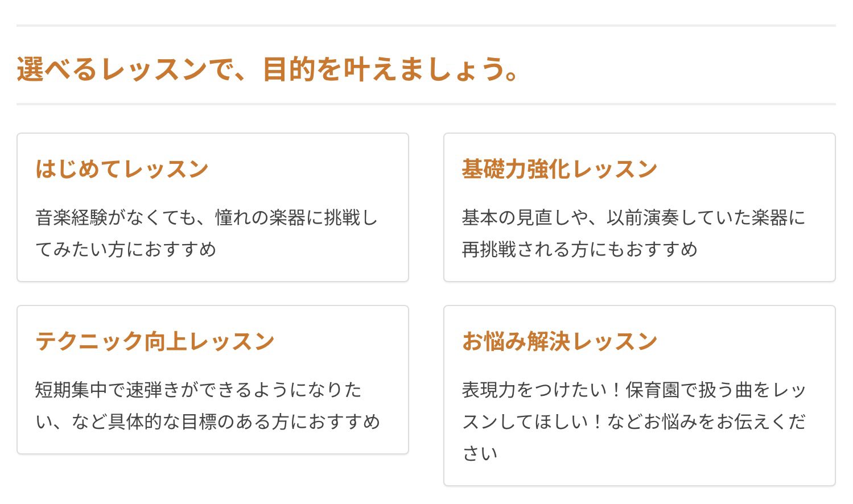Image resolution: width=853 pixels, height=504 pixels.
Task: Open the はじめてレッスン card title
Action: [x=122, y=170]
